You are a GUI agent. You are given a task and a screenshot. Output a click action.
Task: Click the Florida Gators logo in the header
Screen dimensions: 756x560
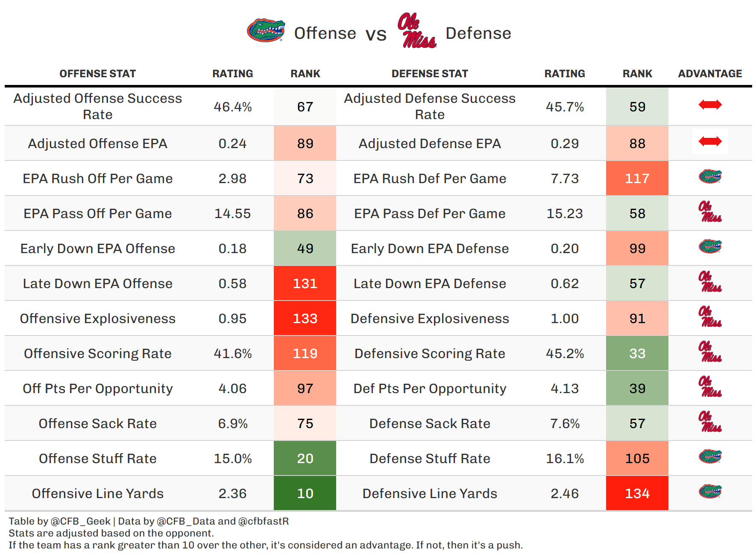266,30
